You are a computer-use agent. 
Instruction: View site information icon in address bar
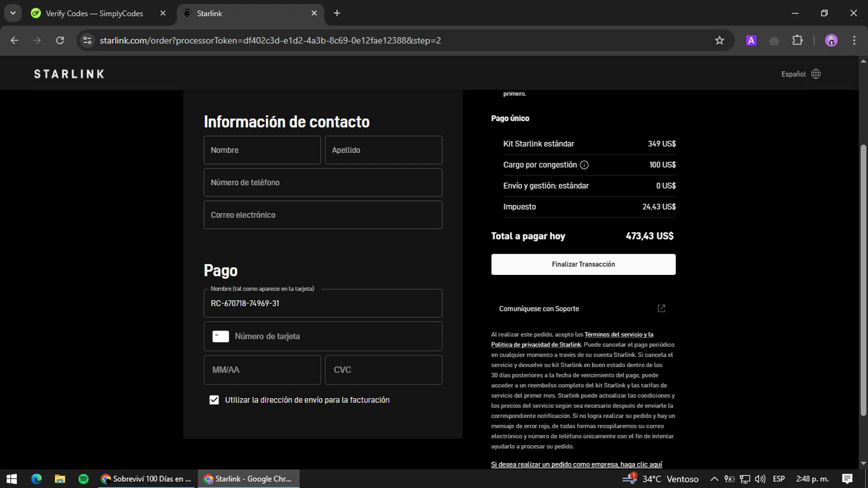coord(87,41)
